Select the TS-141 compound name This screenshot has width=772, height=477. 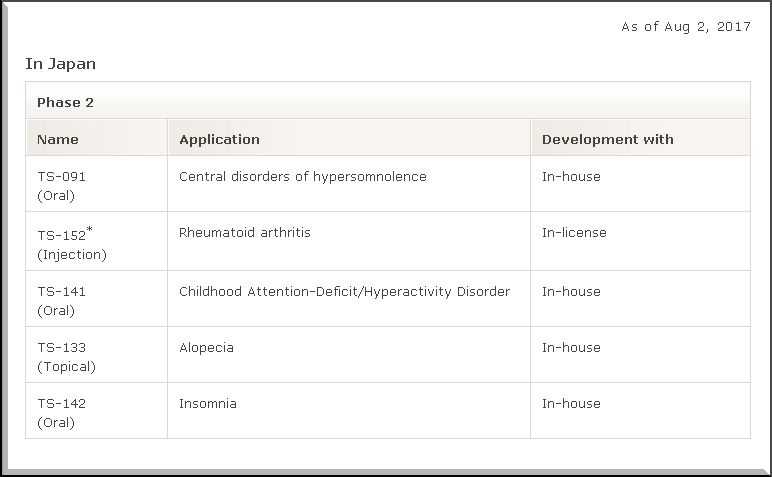(x=61, y=292)
